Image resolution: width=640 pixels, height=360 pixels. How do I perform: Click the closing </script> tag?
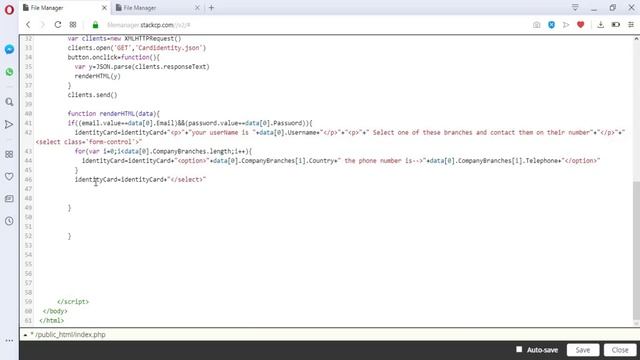(73, 302)
